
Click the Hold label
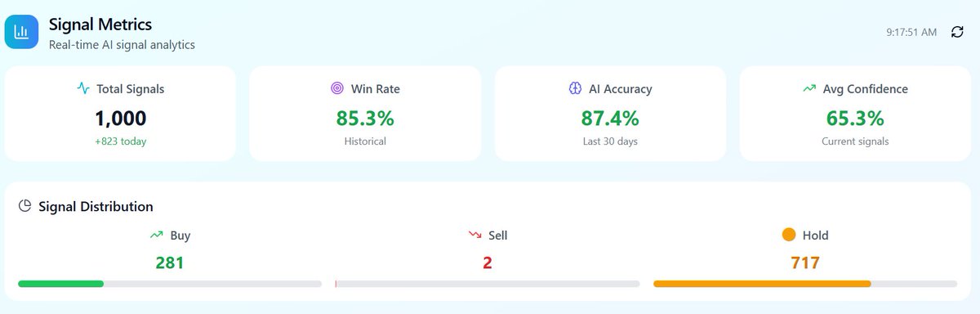point(816,235)
